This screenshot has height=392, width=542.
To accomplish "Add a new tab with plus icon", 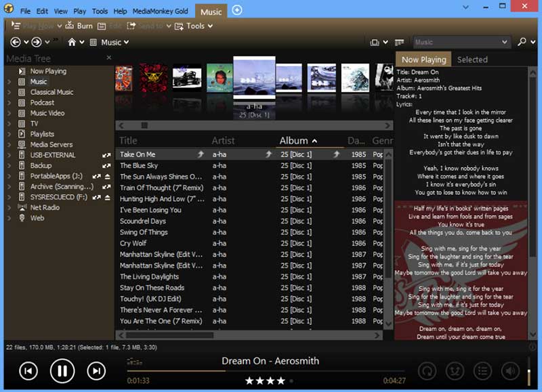I will (236, 10).
